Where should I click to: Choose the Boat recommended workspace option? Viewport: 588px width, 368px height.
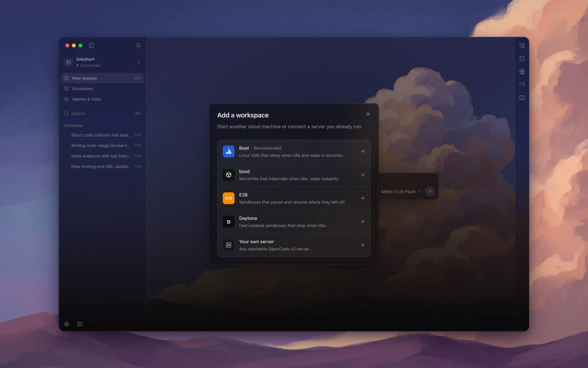tap(294, 152)
